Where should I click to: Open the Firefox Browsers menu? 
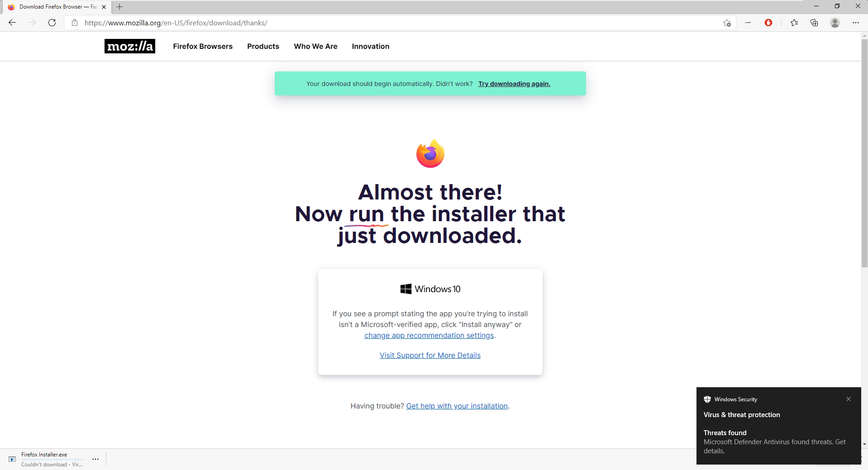[x=203, y=46]
